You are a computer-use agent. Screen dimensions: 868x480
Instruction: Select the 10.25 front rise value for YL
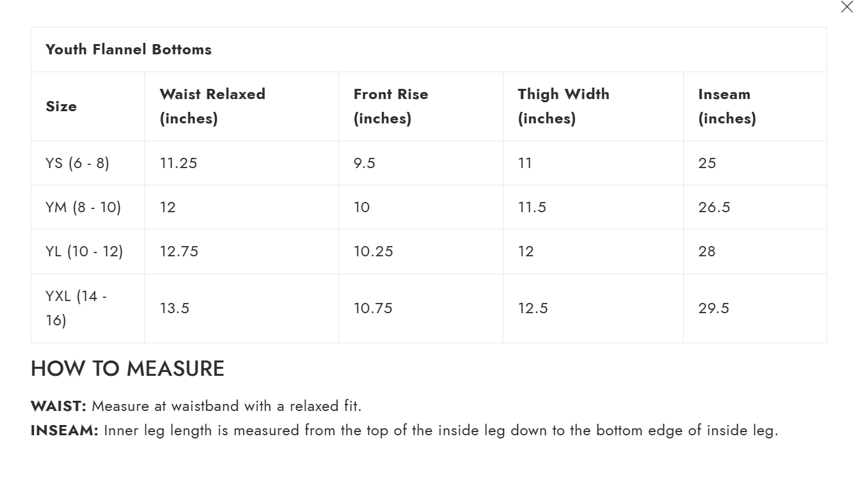point(373,251)
